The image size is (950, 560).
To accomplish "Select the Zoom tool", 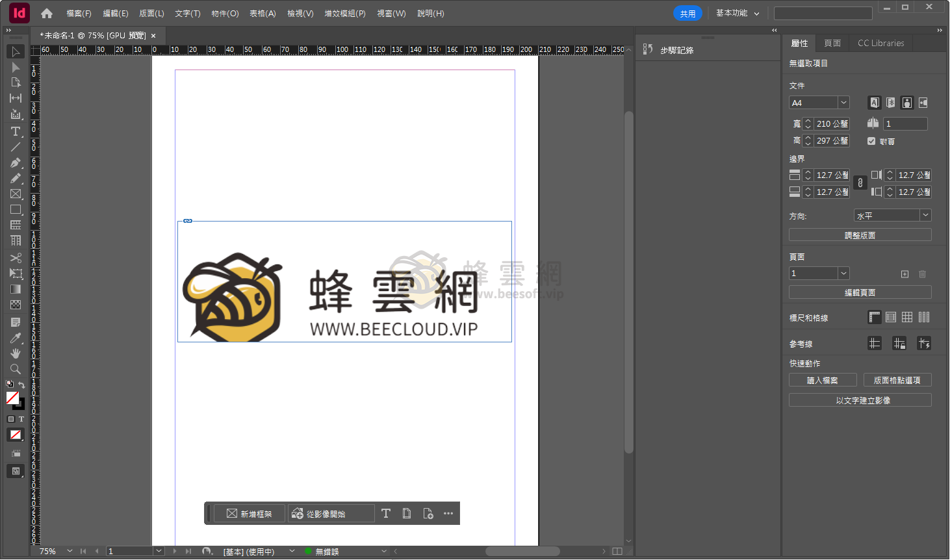I will point(16,369).
